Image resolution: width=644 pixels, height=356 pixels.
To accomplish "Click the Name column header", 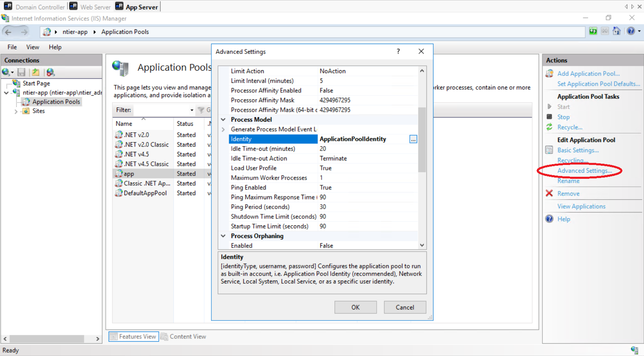I will pyautogui.click(x=143, y=123).
